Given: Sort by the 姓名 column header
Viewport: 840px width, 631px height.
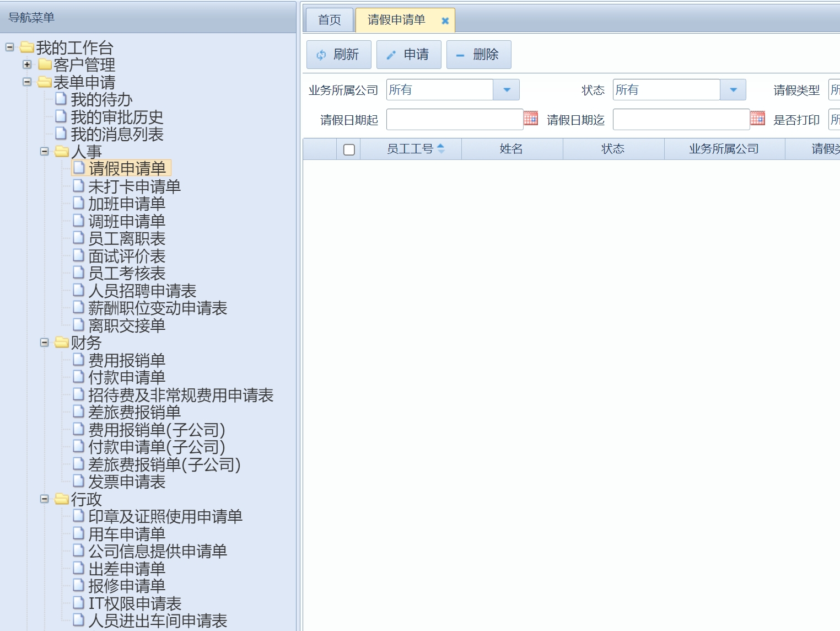Looking at the screenshot, I should point(512,149).
